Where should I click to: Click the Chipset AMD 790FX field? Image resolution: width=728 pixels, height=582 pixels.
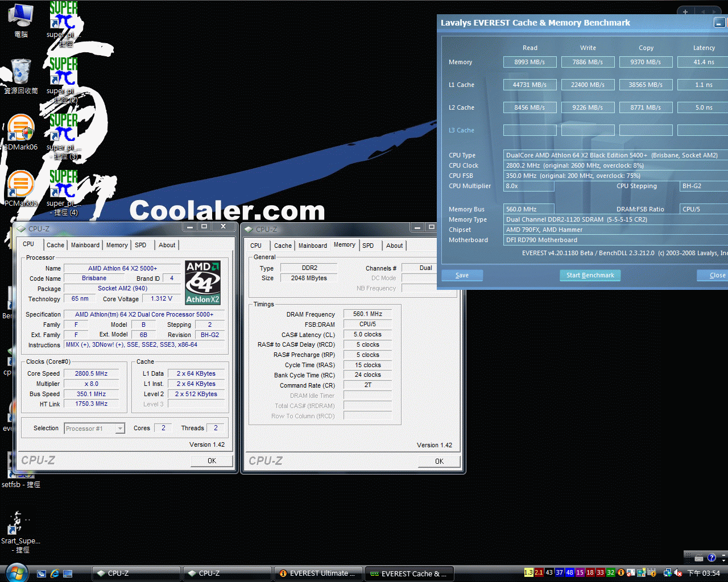click(x=616, y=230)
